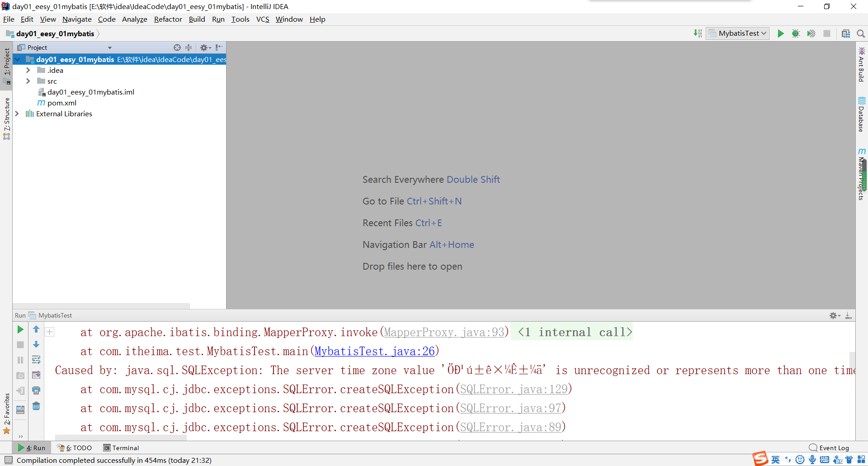The width and height of the screenshot is (868, 466).
Task: Print console output with the printer icon
Action: 36,390
